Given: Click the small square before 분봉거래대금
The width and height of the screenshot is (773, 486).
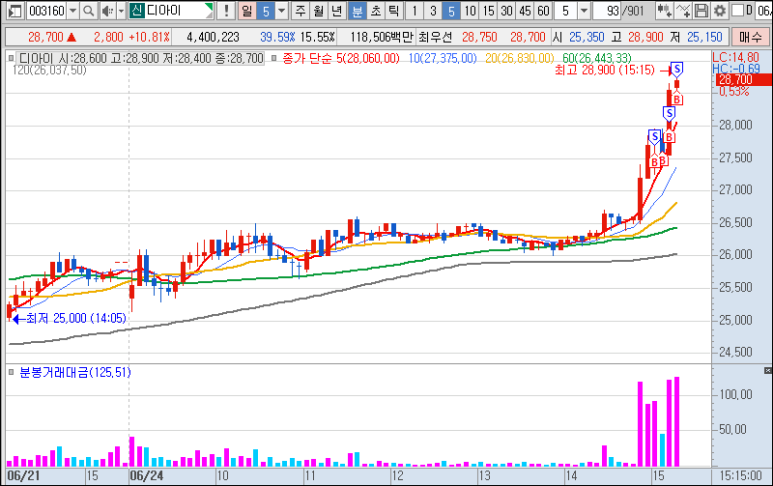Looking at the screenshot, I should pos(11,372).
